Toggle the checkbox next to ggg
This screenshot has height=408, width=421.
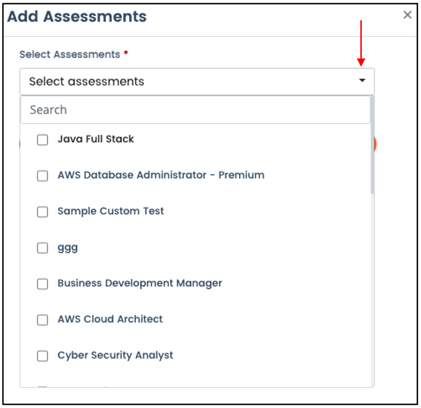coord(42,248)
